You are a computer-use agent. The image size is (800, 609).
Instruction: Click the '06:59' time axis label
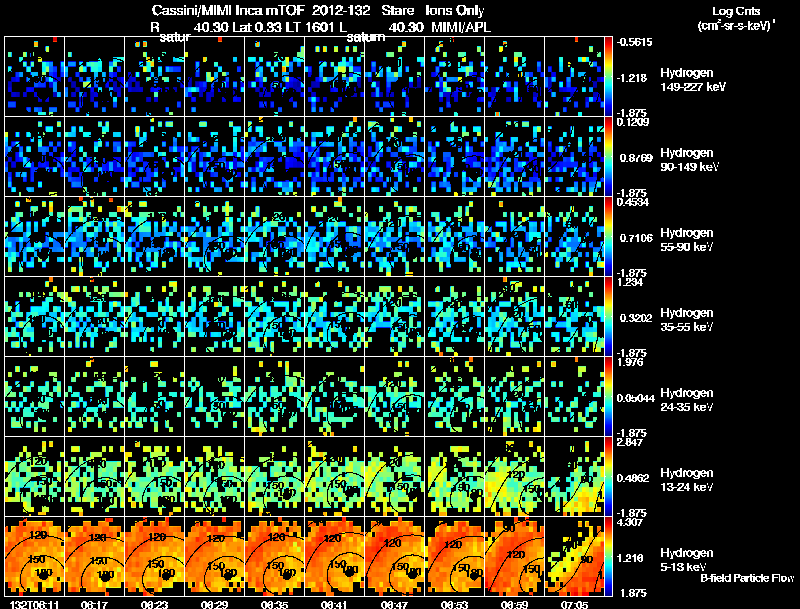[514, 605]
